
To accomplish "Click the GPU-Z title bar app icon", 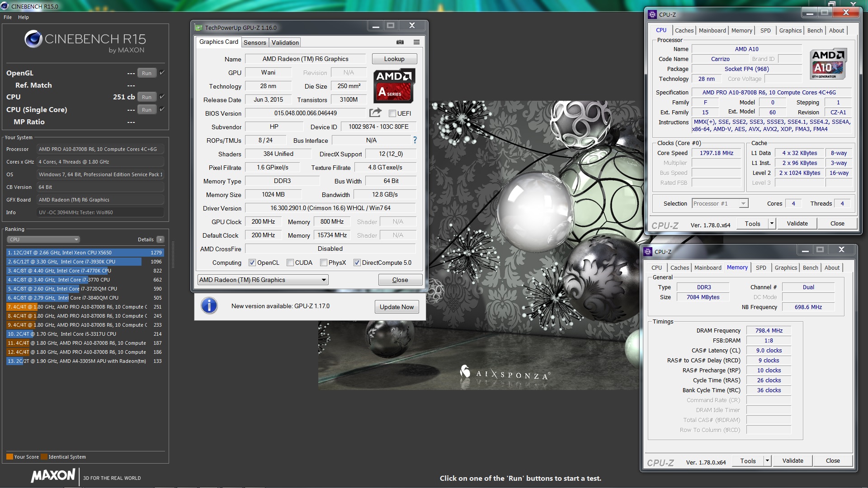I will coord(198,28).
